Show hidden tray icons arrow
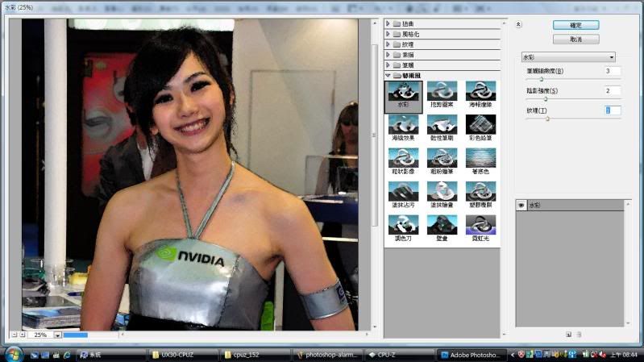 click(513, 355)
